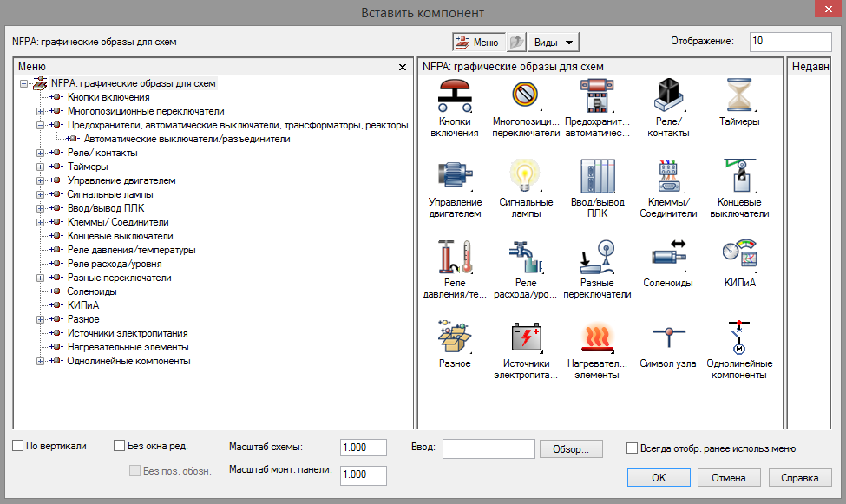Select Соленоиды in the tree
This screenshot has width=846, height=504.
(x=92, y=291)
